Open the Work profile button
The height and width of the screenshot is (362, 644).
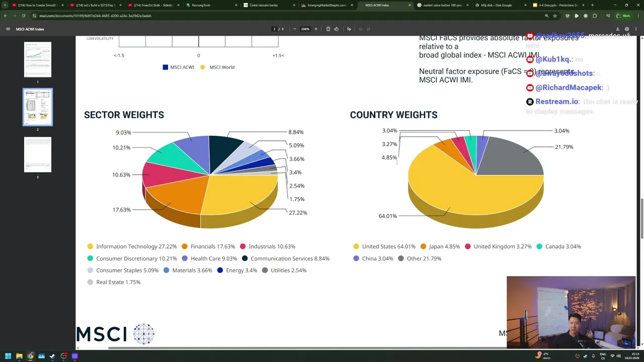coord(623,16)
